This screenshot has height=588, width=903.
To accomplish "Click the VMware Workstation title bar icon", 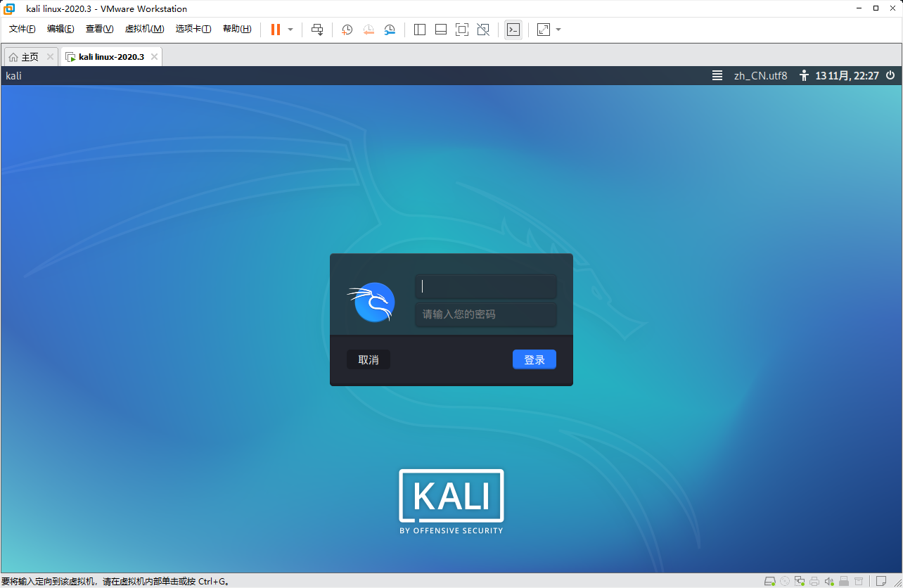I will [10, 8].
